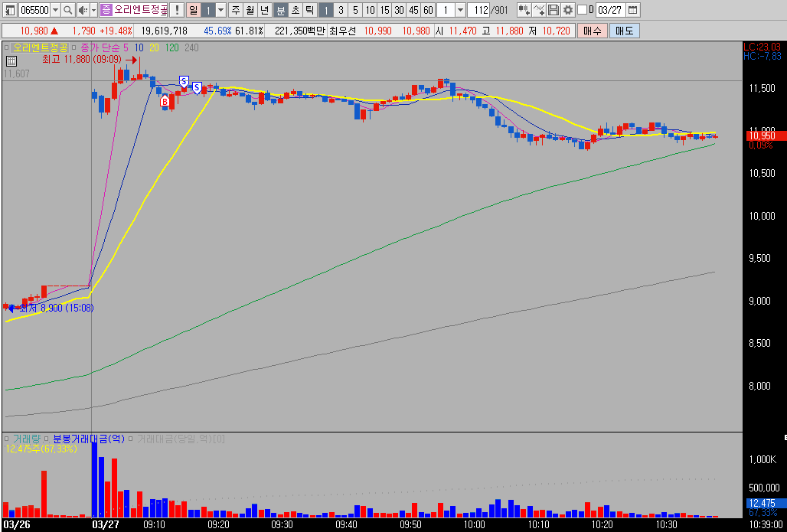Screen dimensions: 787x532
Task: Toggle the D checkbox next to date
Action: click(583, 9)
